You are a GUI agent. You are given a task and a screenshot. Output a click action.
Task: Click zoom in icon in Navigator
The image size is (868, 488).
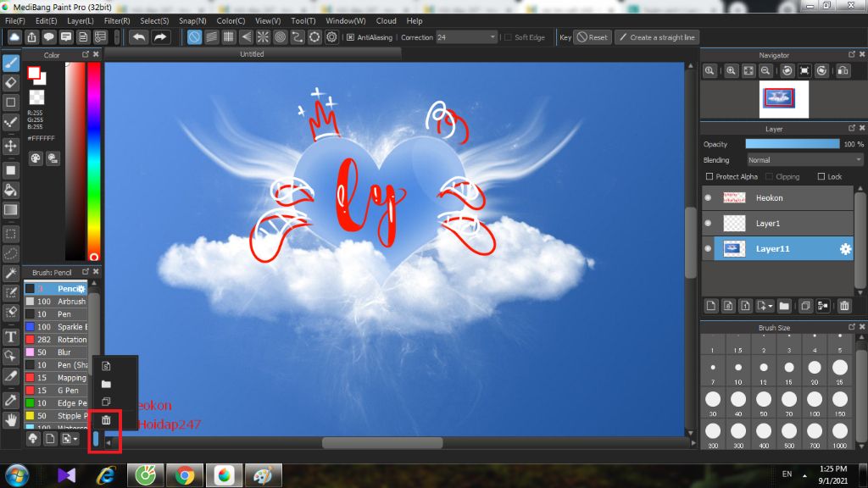(x=732, y=71)
